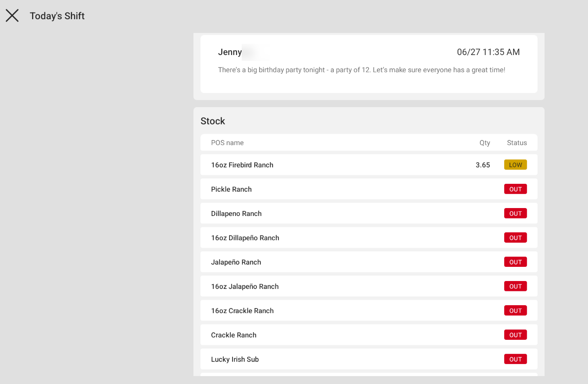Screen dimensions: 588x384
Task: Click OUT badge for 16oz Dillapeño Ranch
Action: [515, 238]
